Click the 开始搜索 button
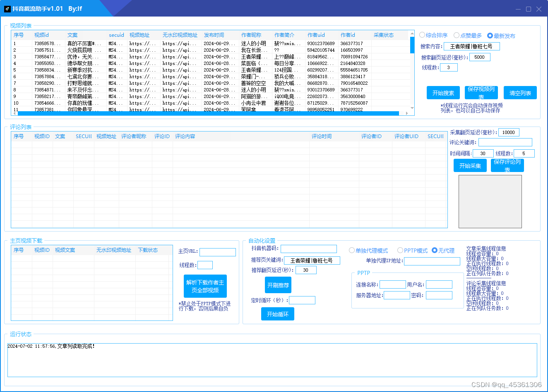Image resolution: width=548 pixels, height=392 pixels. 443,93
